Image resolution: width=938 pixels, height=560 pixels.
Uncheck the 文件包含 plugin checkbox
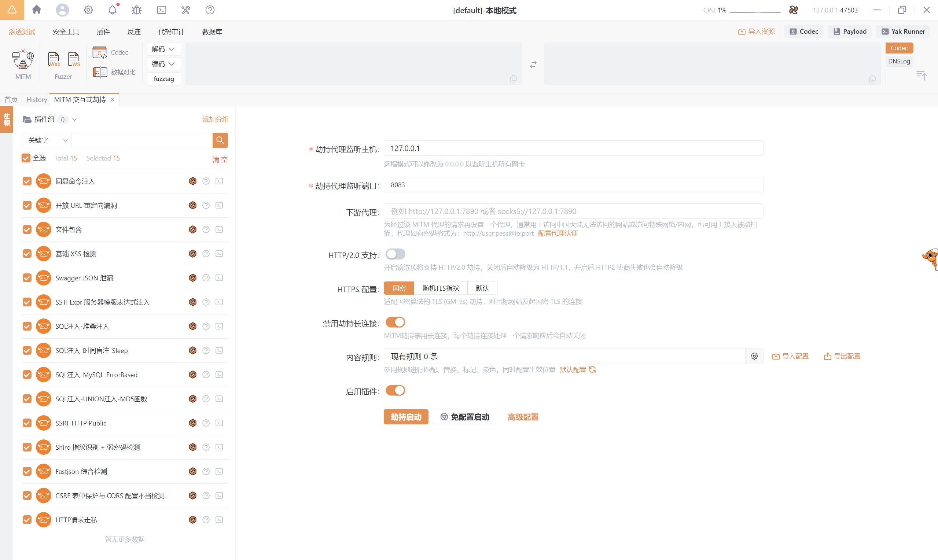coord(27,229)
